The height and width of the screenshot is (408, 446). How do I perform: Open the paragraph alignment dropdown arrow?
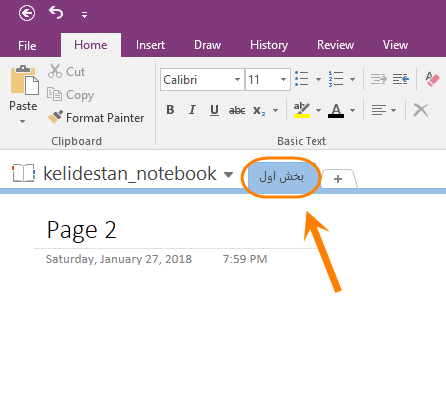pos(393,110)
